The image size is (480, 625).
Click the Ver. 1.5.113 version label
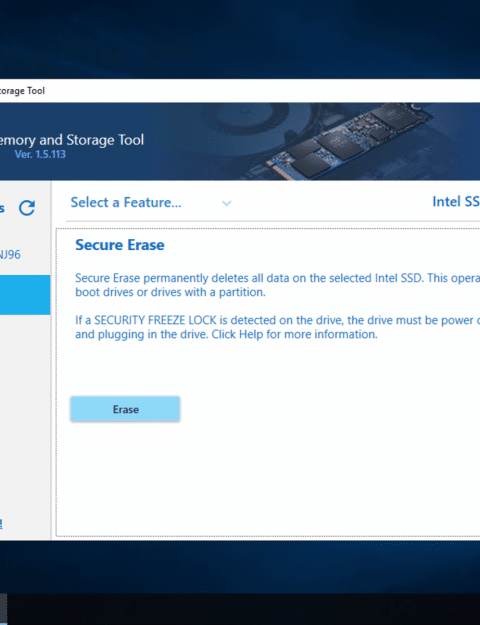click(x=40, y=154)
